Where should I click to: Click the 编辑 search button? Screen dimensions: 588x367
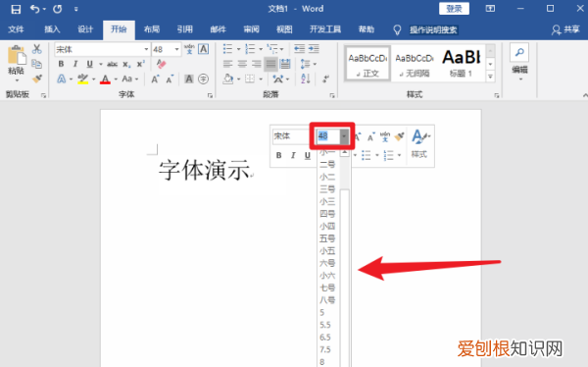click(519, 63)
